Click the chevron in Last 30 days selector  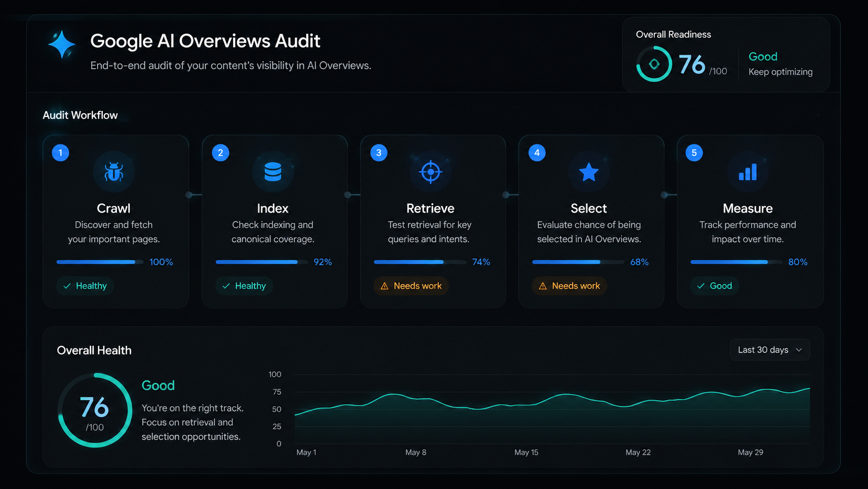(799, 350)
